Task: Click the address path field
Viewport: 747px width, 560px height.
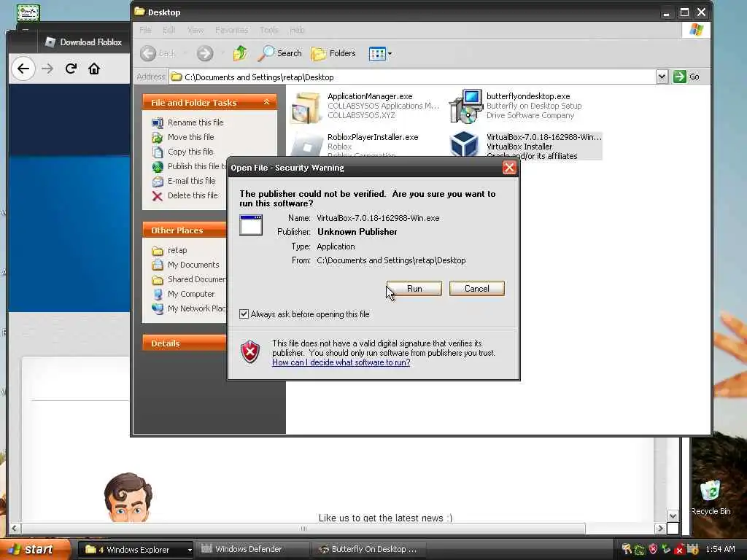Action: coord(413,77)
